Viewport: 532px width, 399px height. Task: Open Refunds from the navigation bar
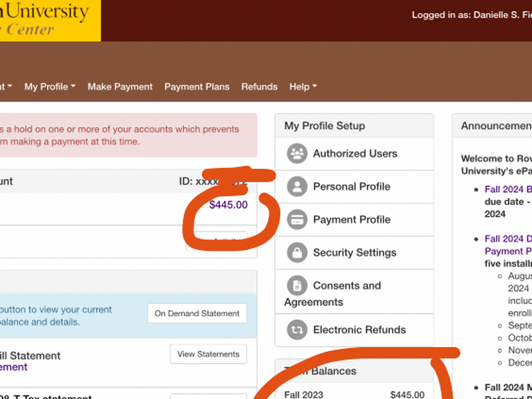[259, 87]
